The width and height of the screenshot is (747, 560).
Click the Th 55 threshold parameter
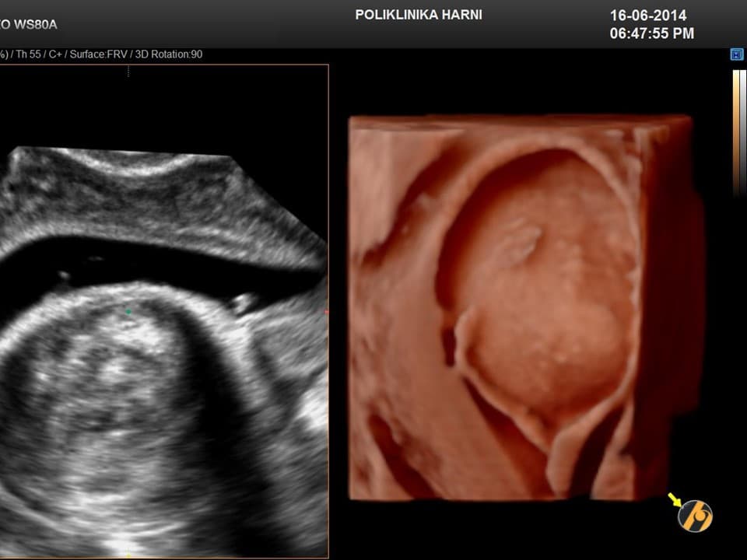pos(28,54)
